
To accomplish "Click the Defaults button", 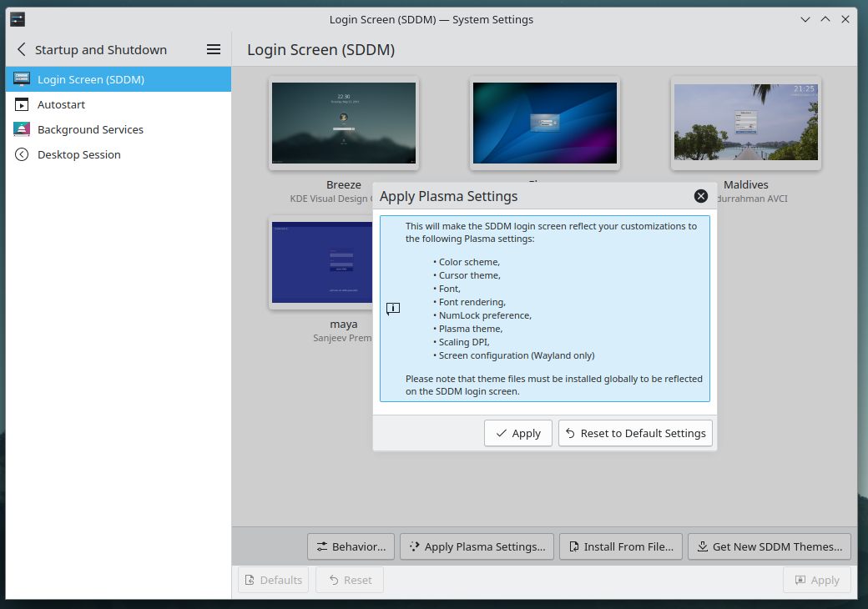I will (274, 580).
